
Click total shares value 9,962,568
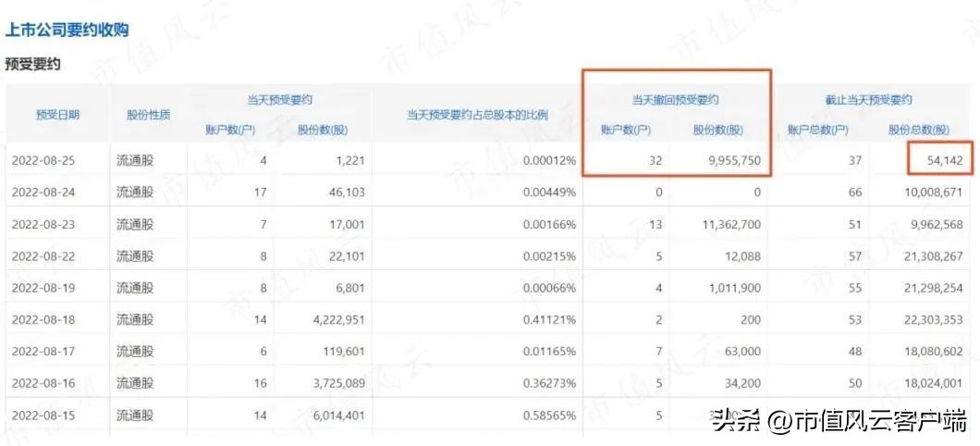(936, 224)
